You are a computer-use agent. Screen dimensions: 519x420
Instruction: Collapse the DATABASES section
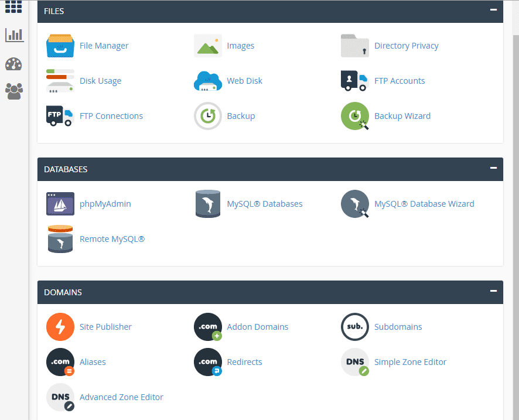coord(494,169)
